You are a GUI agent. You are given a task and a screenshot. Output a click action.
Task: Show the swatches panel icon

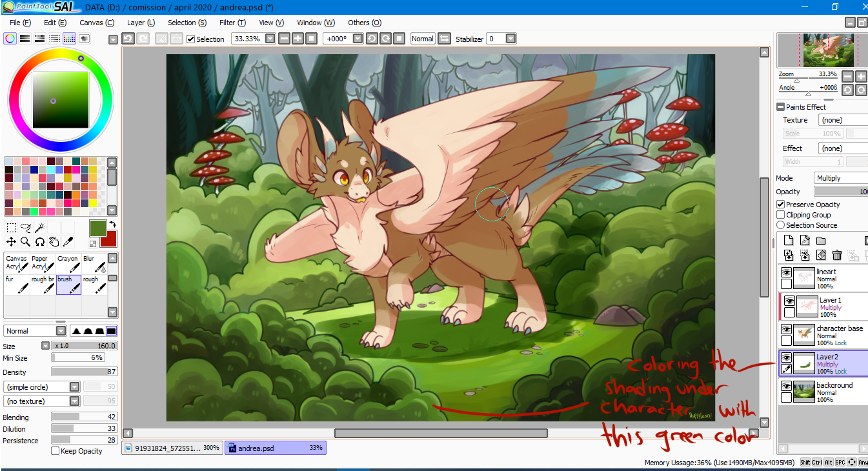[69, 39]
